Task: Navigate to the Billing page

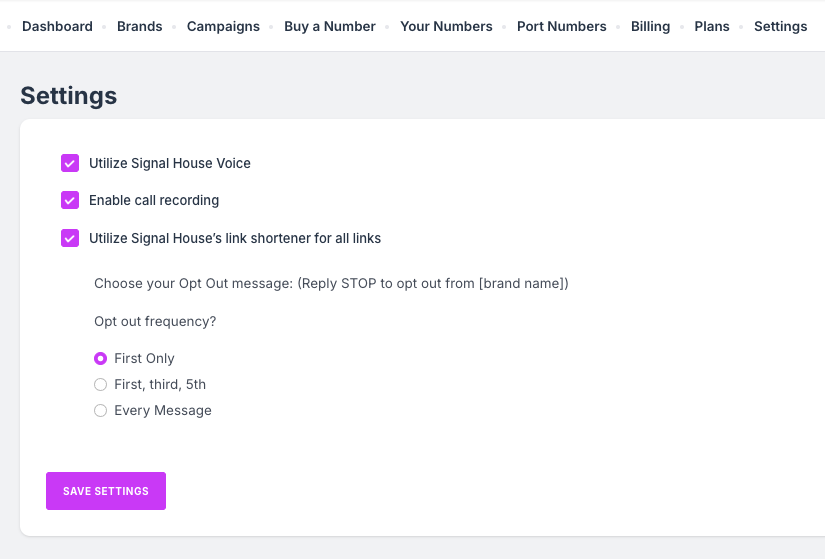Action: (x=650, y=26)
